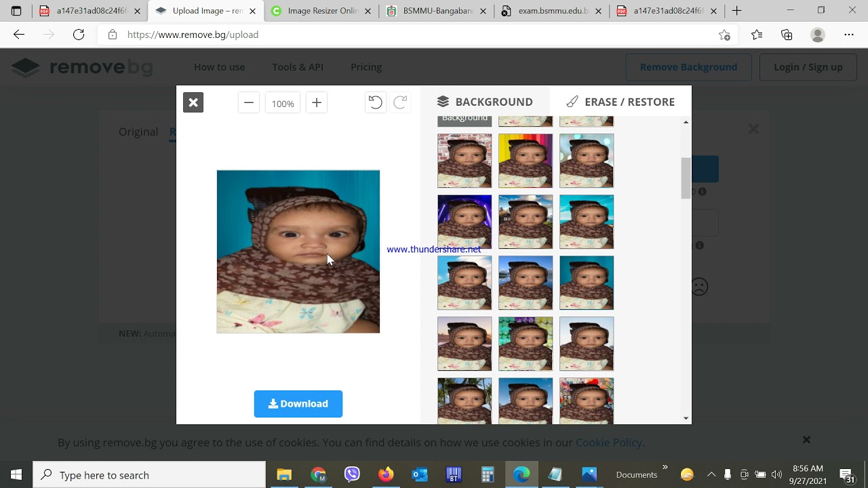Open Viber from taskbar
Viewport: 868px width, 488px height.
(352, 475)
